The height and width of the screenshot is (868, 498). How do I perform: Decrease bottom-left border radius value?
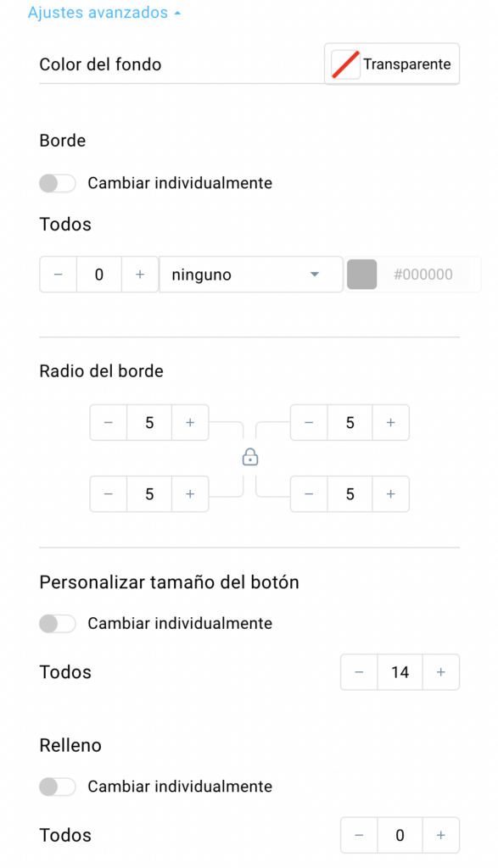tap(109, 494)
